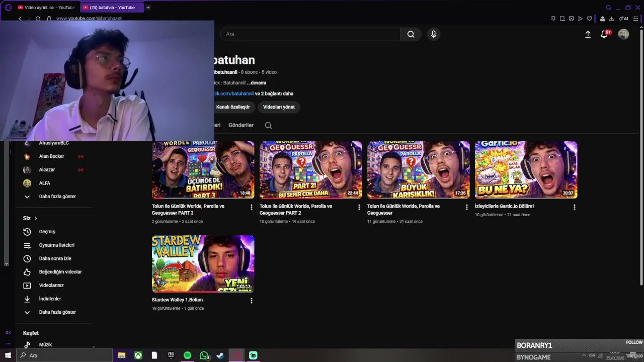Add page to bookmarks heart icon
Image resolution: width=644 pixels, height=362 pixels.
[589, 19]
